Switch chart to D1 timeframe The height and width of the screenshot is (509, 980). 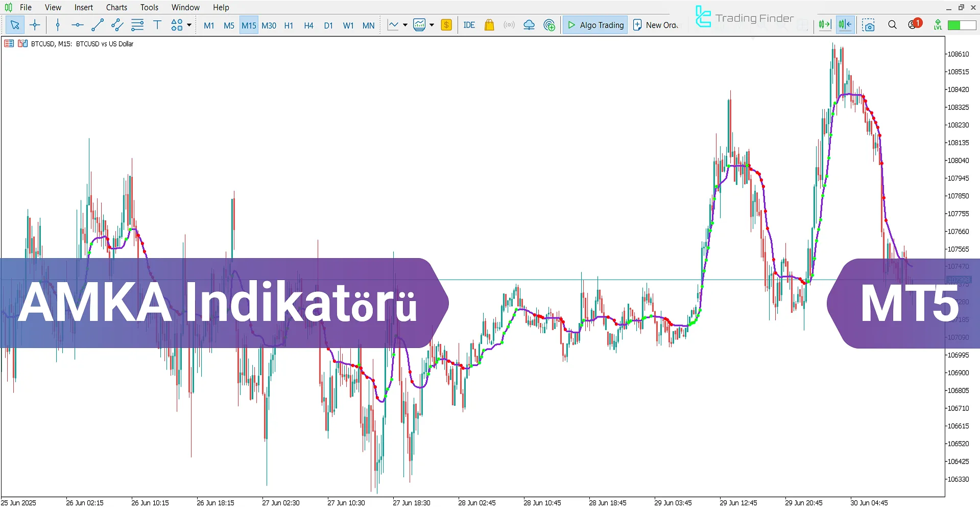328,26
